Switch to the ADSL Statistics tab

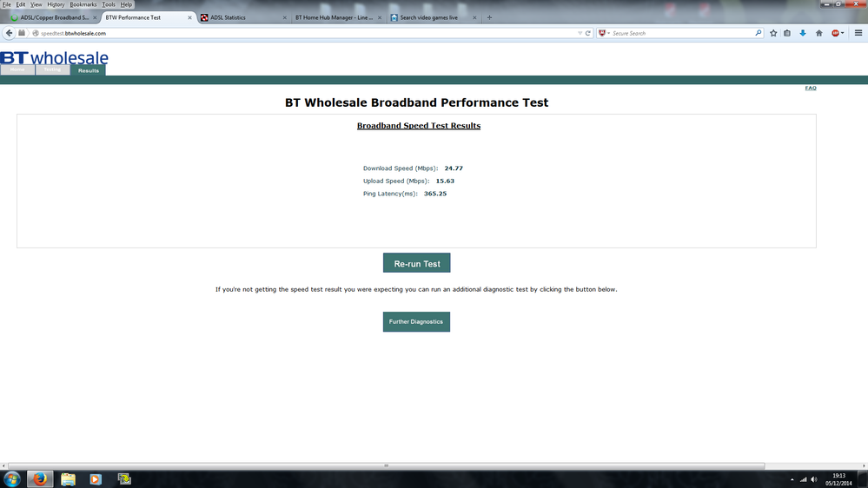243,17
